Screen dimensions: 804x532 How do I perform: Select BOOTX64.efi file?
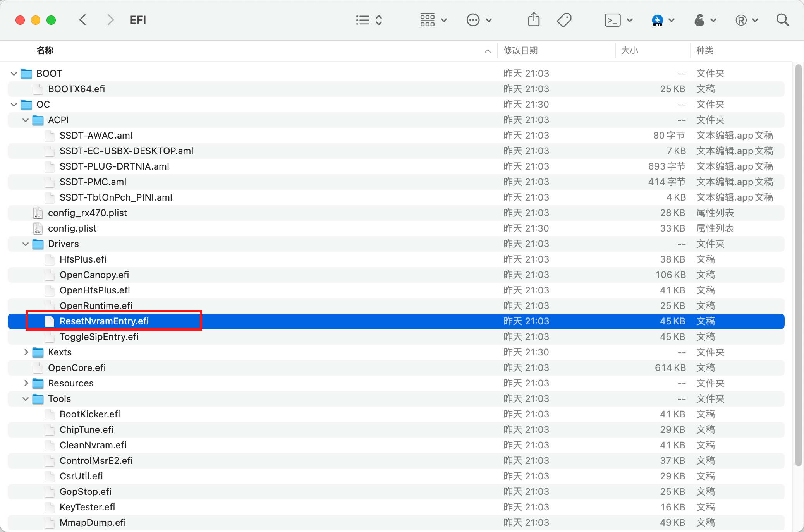tap(396, 89)
